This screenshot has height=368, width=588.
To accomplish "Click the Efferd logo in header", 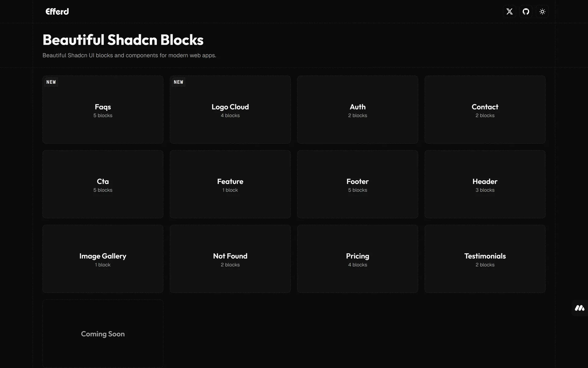I will (x=57, y=12).
